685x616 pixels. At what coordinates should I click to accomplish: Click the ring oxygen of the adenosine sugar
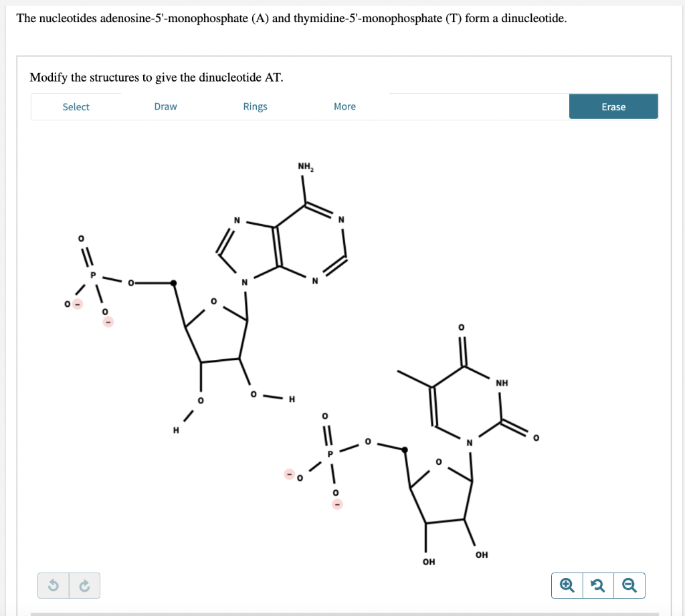click(x=214, y=302)
